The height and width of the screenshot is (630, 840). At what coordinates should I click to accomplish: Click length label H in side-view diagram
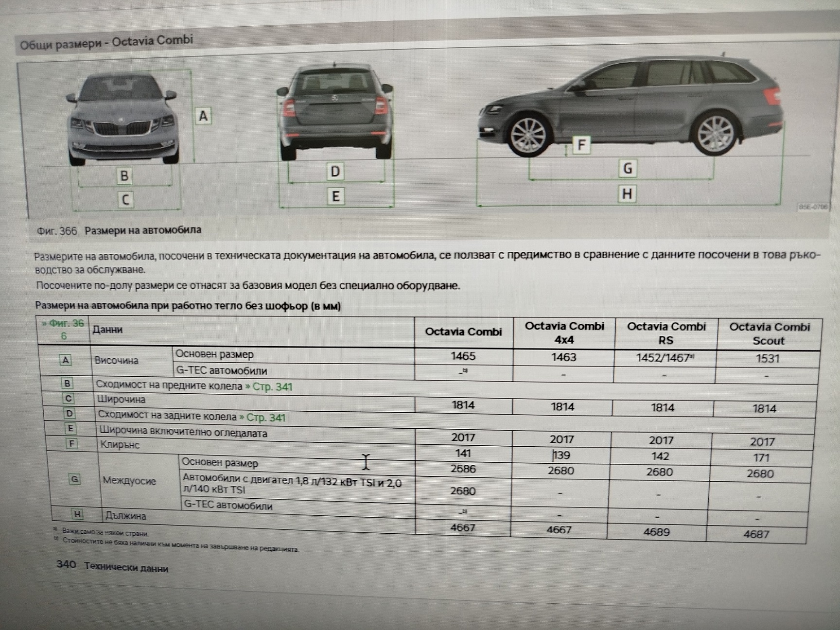click(627, 194)
